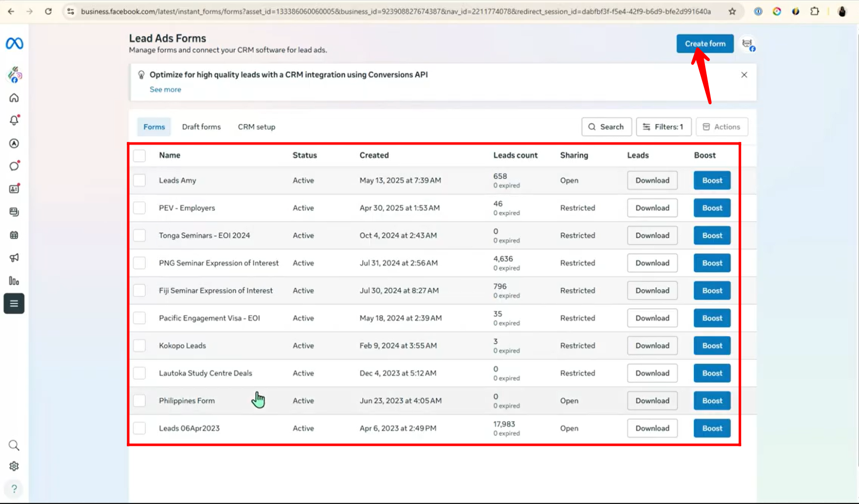Open the posts and stories sidebar icon
The image size is (859, 504).
(14, 212)
